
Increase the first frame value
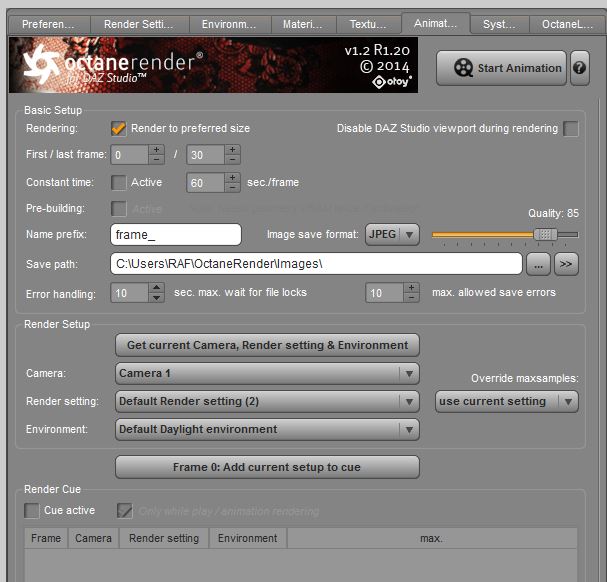point(156,150)
